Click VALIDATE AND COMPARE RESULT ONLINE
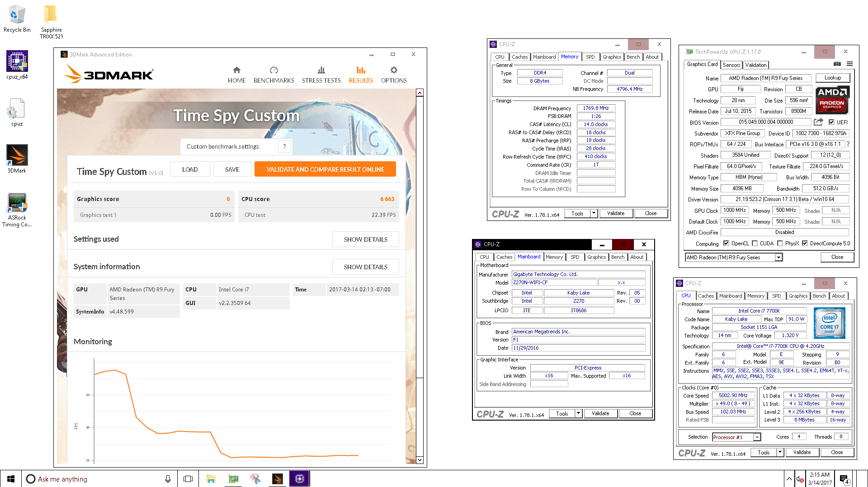This screenshot has height=487, width=868. click(x=325, y=169)
